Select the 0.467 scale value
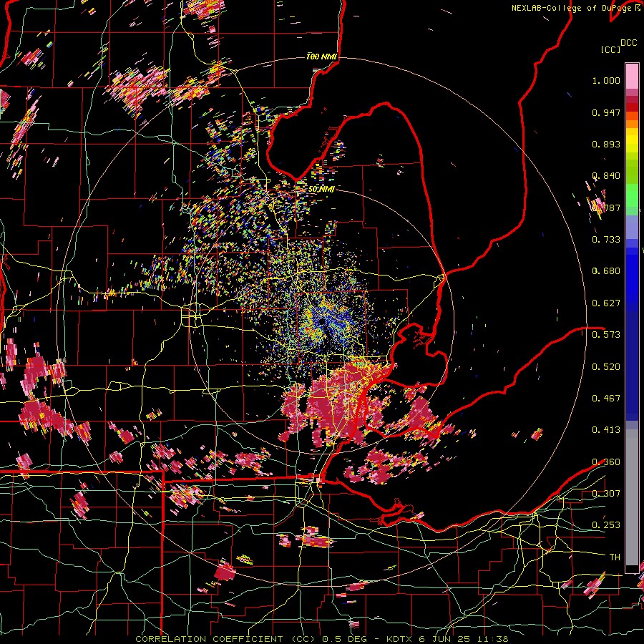The height and width of the screenshot is (644, 644). (606, 399)
